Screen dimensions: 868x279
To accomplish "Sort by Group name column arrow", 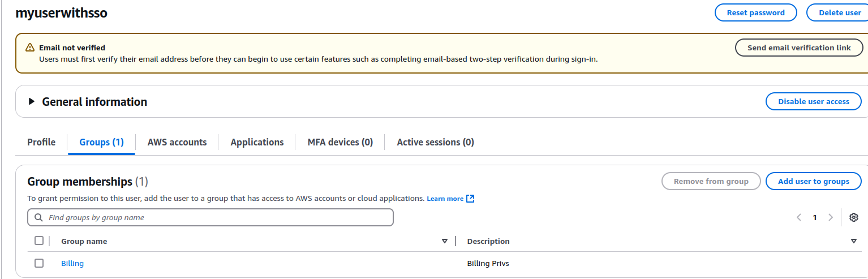I will (x=445, y=241).
